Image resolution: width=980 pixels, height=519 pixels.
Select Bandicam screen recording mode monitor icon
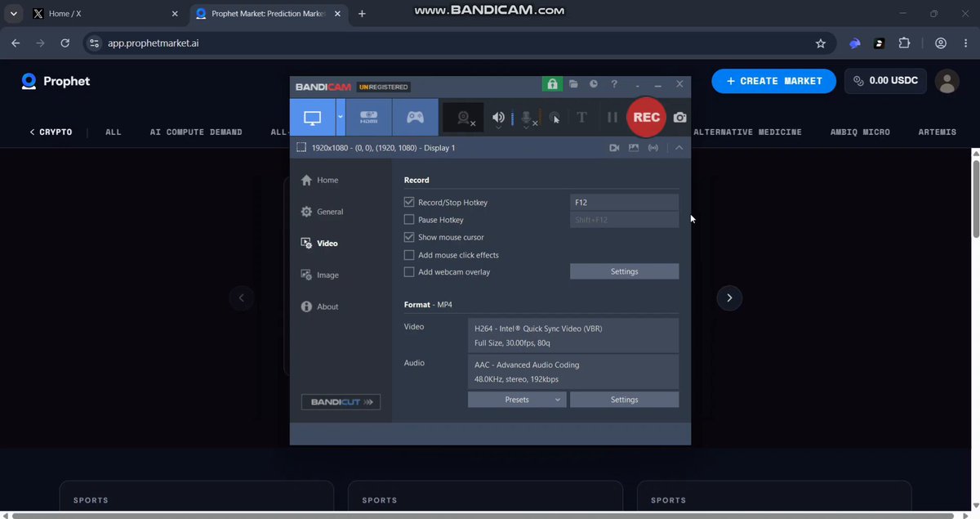click(313, 118)
